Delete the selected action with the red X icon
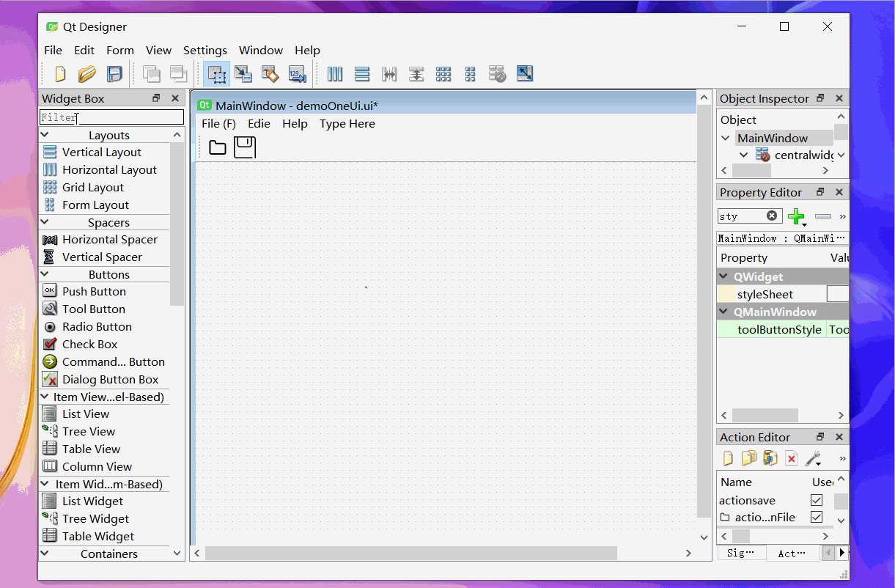Viewport: 895px width, 588px height. pos(791,458)
